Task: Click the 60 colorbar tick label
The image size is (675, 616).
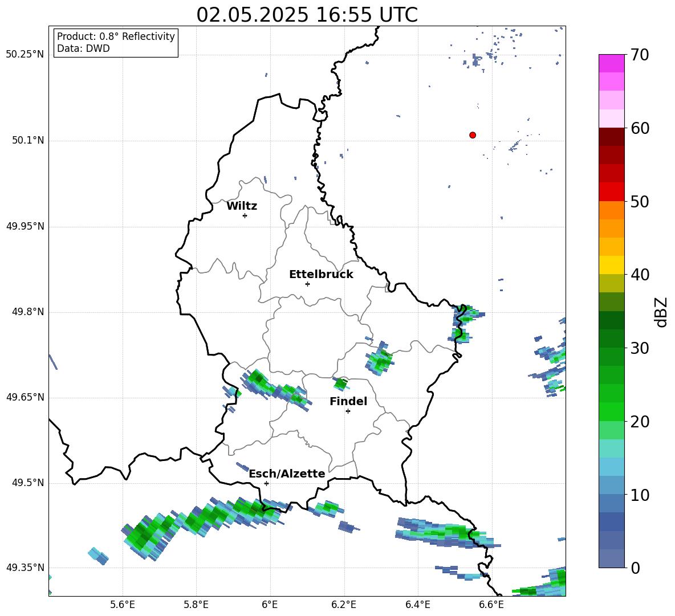Action: (639, 128)
